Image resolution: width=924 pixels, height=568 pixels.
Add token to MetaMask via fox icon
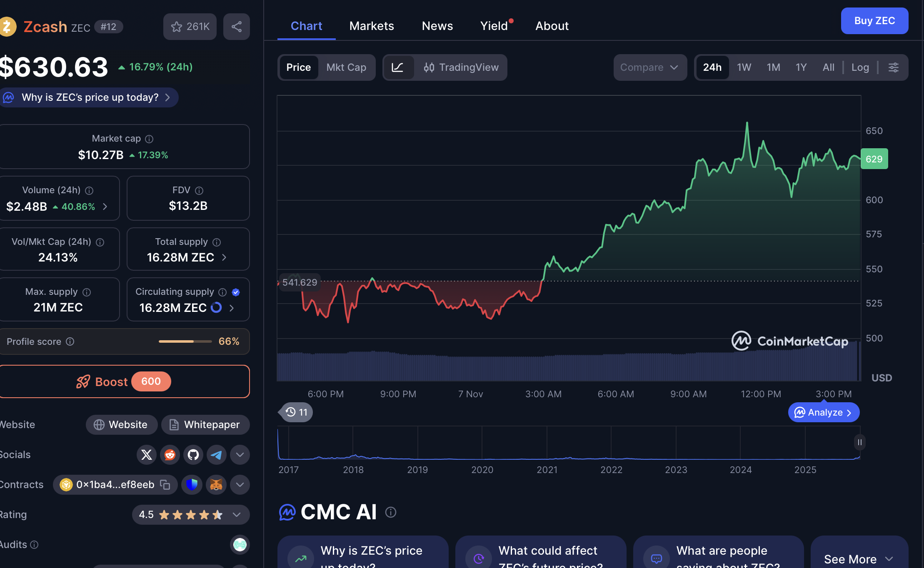(x=216, y=485)
